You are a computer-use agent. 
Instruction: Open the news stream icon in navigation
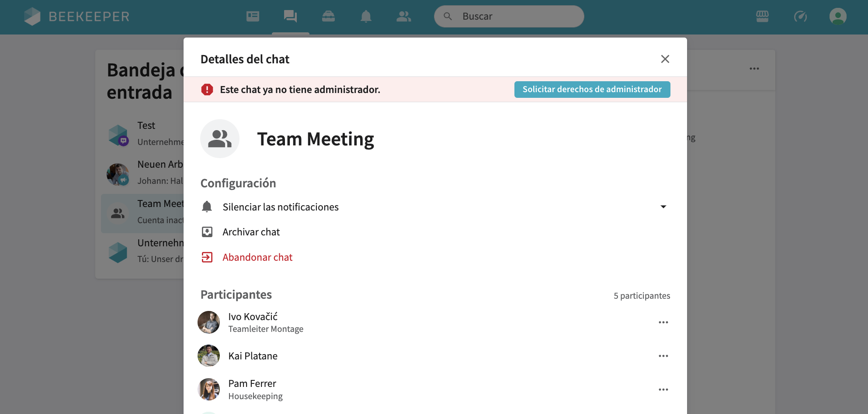click(253, 16)
